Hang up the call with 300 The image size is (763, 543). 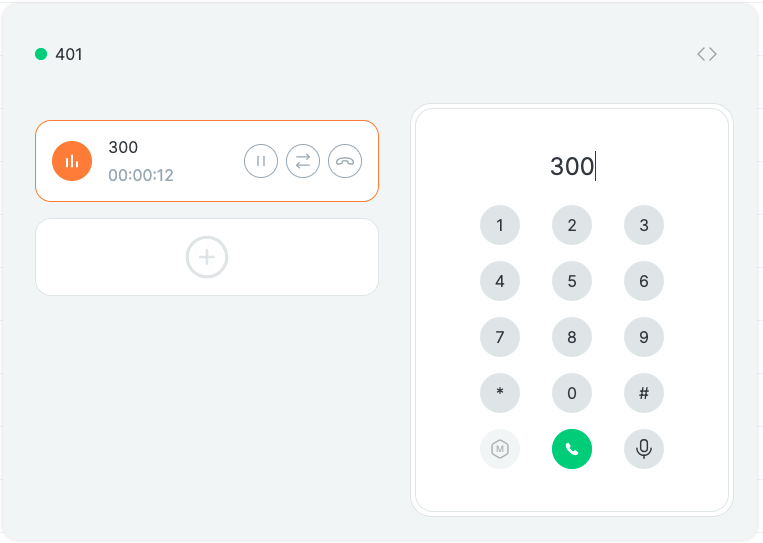point(345,161)
